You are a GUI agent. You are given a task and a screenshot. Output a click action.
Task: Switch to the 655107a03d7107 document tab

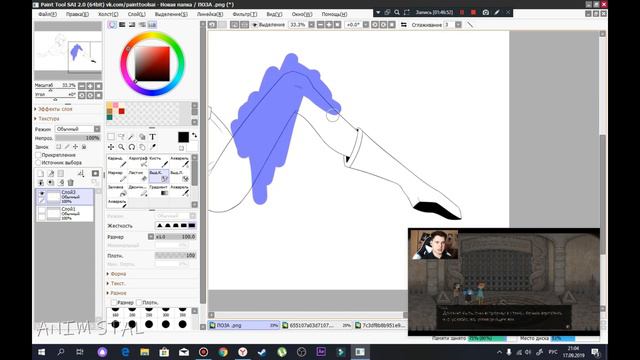(x=317, y=325)
